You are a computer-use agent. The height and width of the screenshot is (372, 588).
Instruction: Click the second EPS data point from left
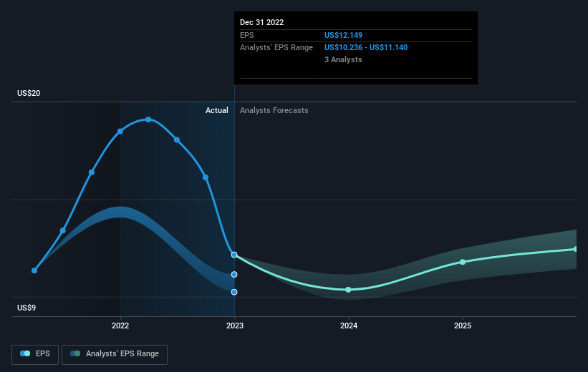point(63,230)
